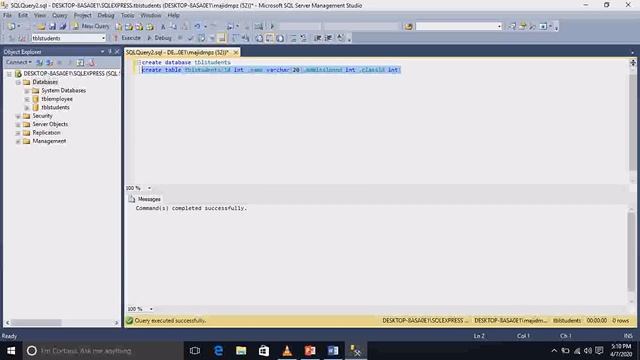Open the Query menu
640x360 pixels.
[60, 15]
